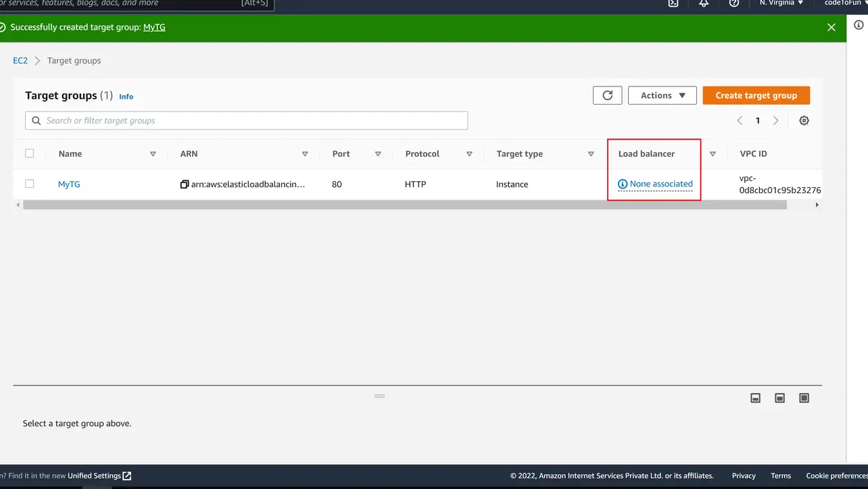Open info panel icon at right edge
The width and height of the screenshot is (868, 489).
(x=859, y=25)
